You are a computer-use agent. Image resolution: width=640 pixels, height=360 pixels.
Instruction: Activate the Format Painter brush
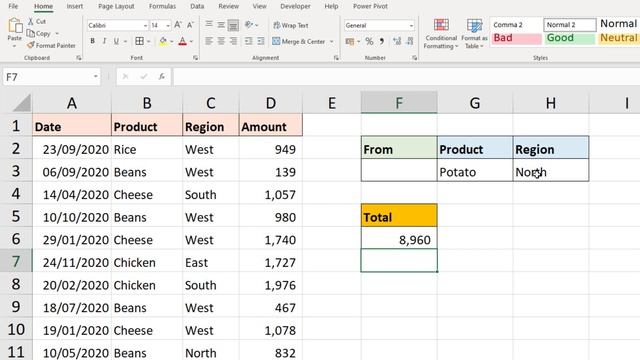51,46
